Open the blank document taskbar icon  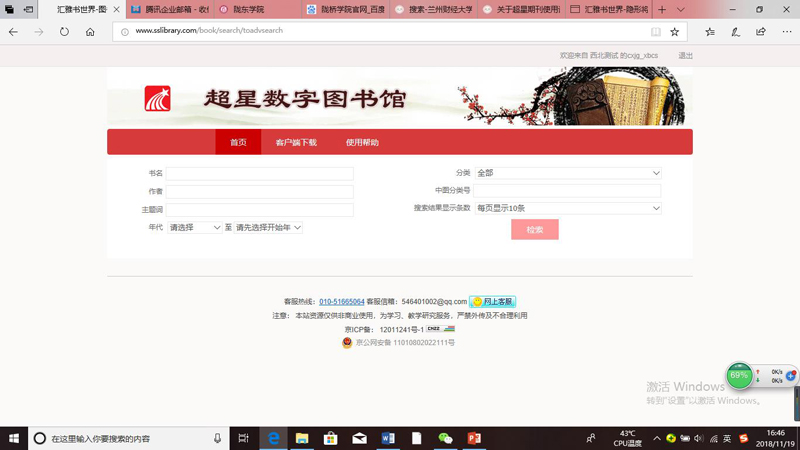[417, 438]
